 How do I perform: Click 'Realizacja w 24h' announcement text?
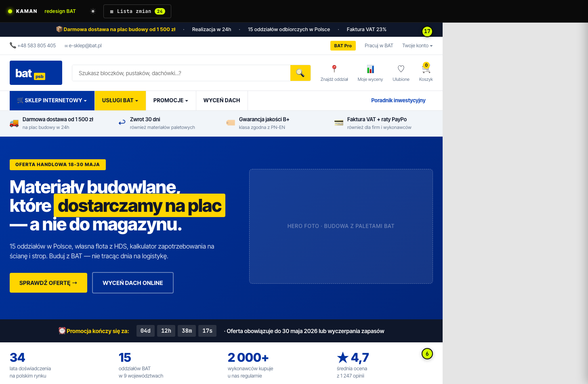212,30
